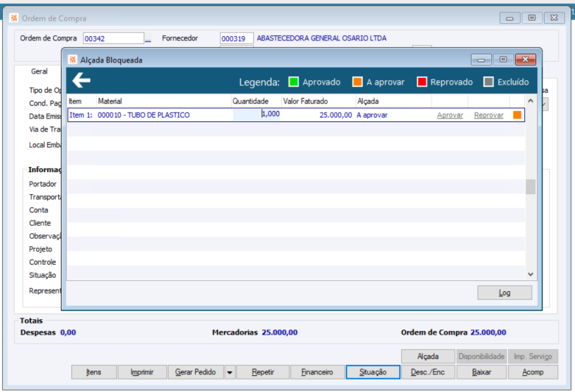Open the Log button
The image size is (575, 392).
pyautogui.click(x=504, y=293)
